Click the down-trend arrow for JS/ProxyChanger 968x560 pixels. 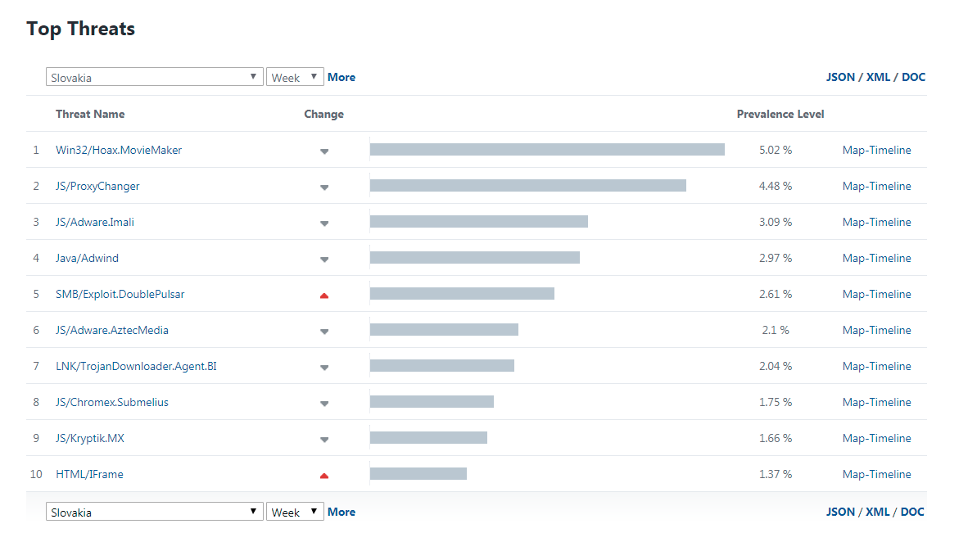pos(324,187)
